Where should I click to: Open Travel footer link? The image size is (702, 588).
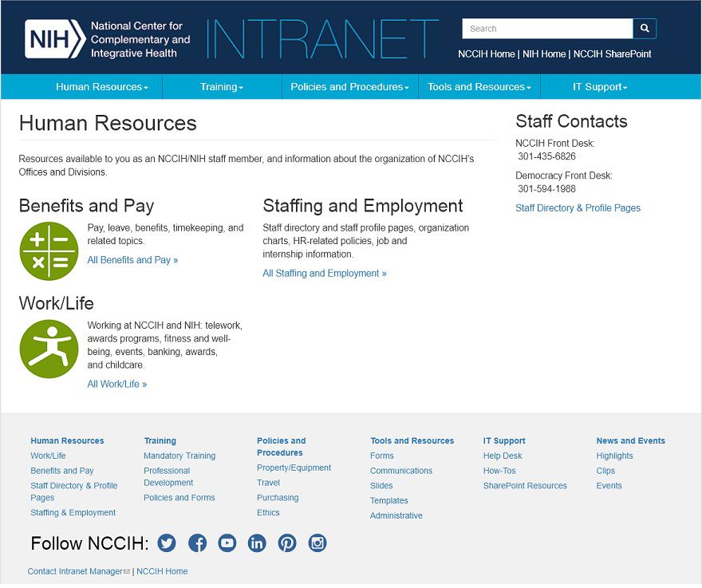pyautogui.click(x=268, y=483)
